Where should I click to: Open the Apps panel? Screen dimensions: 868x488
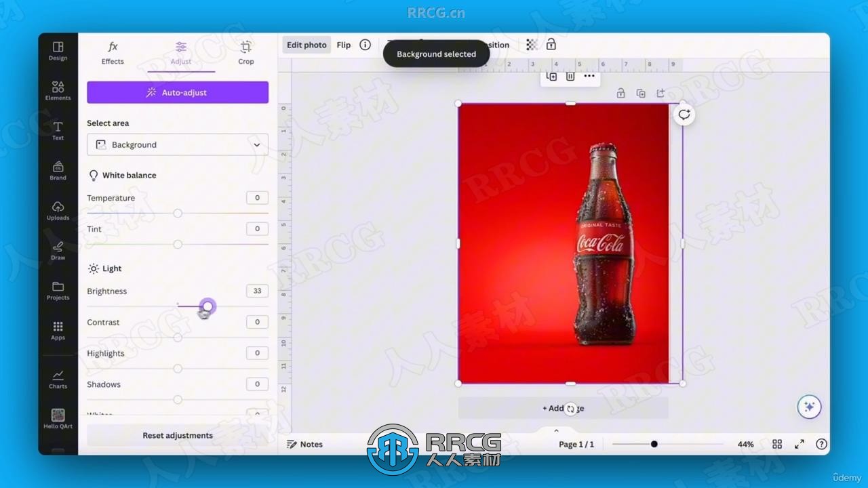58,331
